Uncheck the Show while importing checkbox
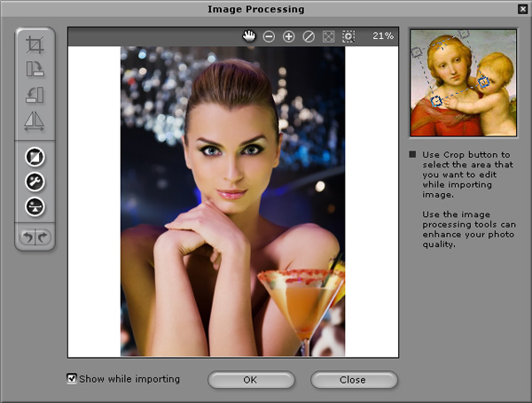Screen dimensions: 532x403 pyautogui.click(x=72, y=379)
